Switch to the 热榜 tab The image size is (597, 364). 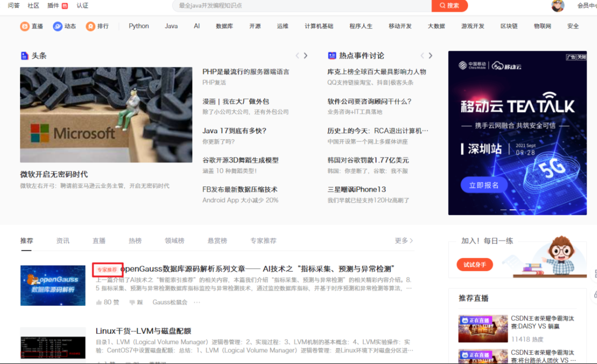[x=135, y=241]
